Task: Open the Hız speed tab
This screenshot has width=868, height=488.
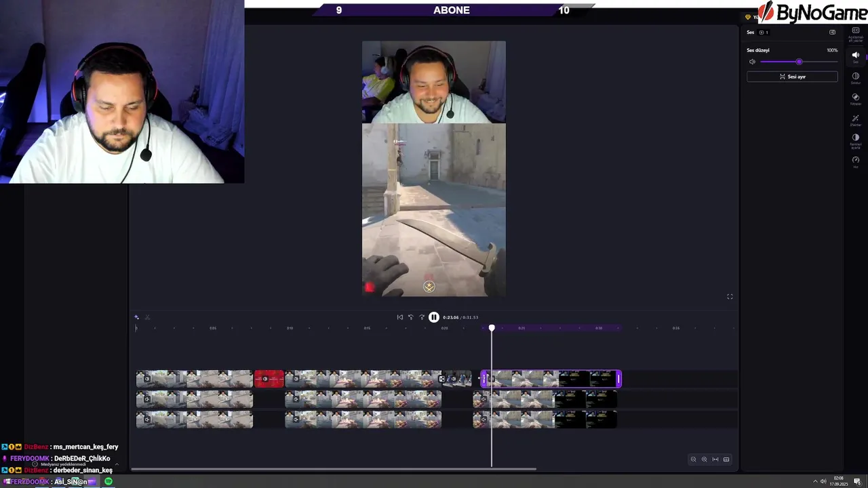Action: [855, 161]
